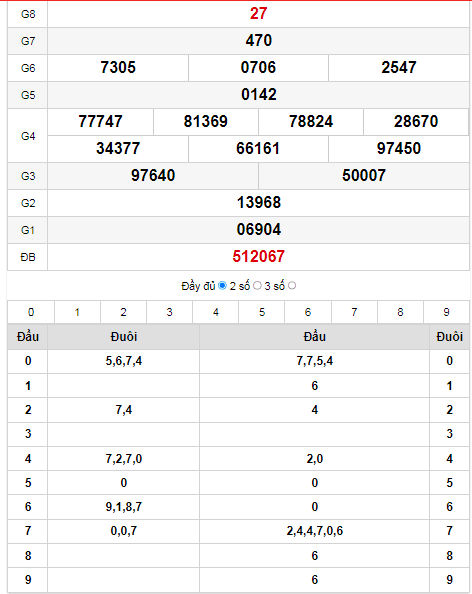Click the G6 result 7305

coord(118,67)
